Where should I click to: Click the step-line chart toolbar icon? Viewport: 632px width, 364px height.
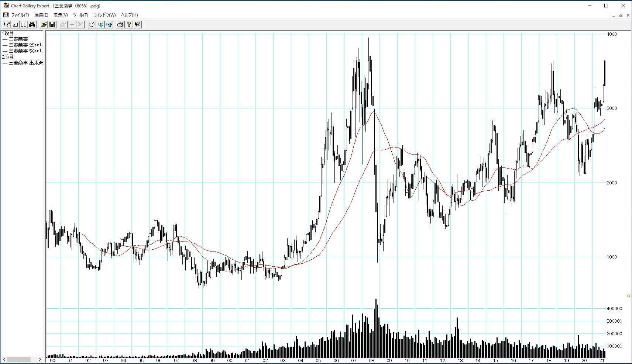pyautogui.click(x=15, y=25)
